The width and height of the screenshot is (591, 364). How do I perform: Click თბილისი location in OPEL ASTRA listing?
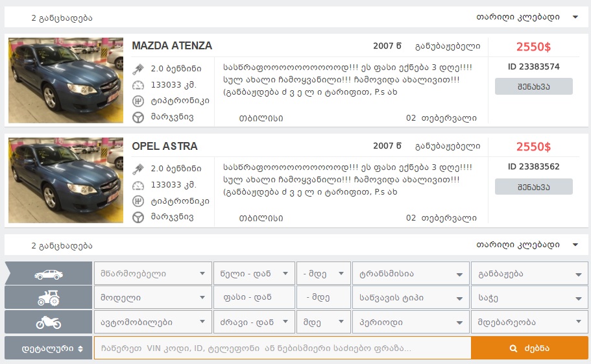click(x=261, y=218)
